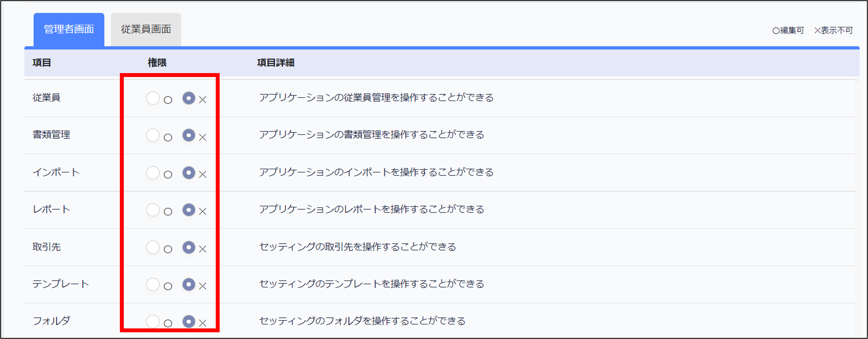Click the 書類管理 item label
The height and width of the screenshot is (339, 868).
(x=51, y=135)
